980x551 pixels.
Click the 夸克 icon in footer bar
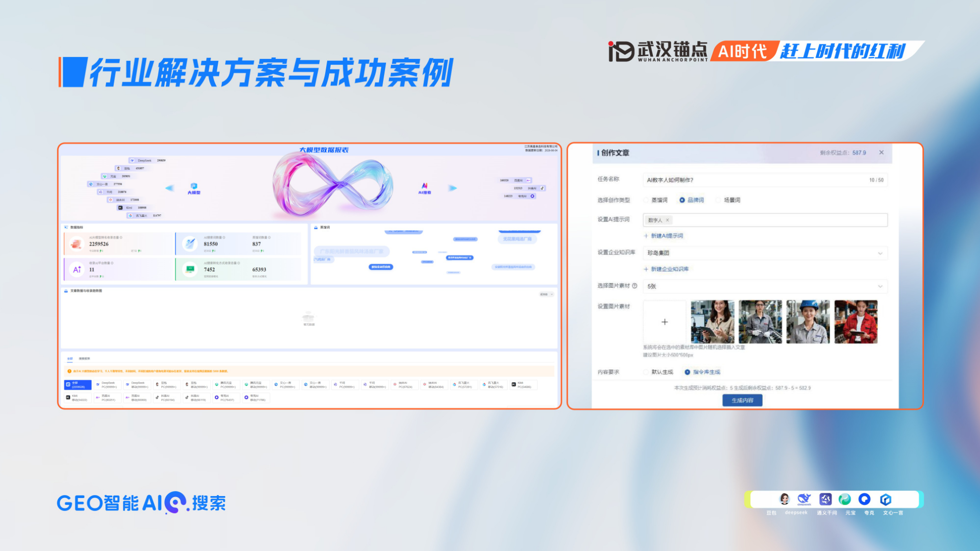(865, 499)
